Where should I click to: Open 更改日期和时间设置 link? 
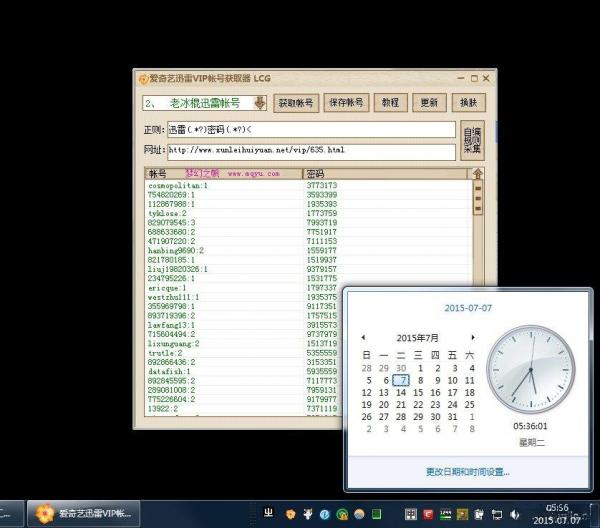(x=468, y=472)
